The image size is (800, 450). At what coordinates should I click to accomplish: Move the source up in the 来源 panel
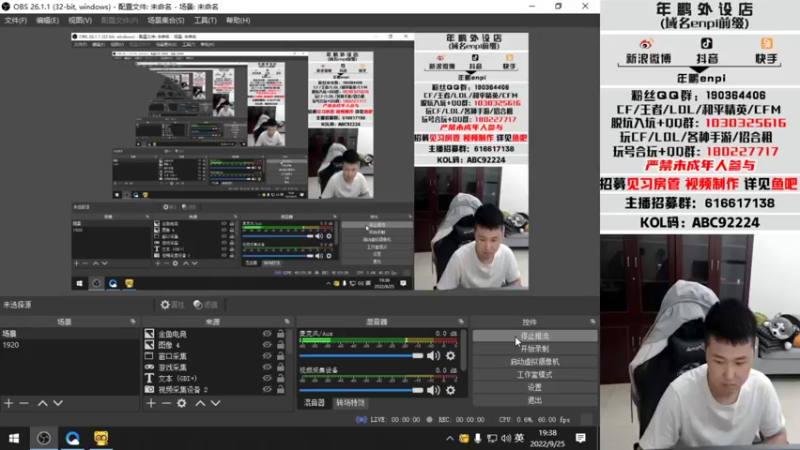click(201, 403)
